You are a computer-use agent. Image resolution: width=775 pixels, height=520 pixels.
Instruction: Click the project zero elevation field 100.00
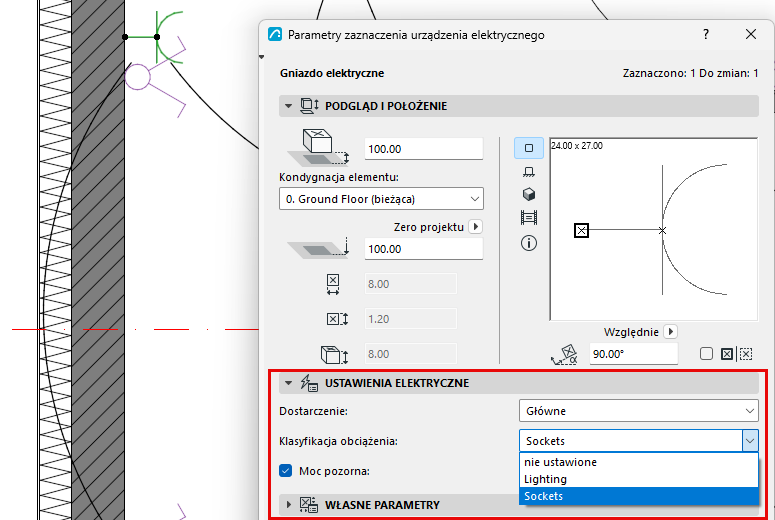pyautogui.click(x=424, y=249)
